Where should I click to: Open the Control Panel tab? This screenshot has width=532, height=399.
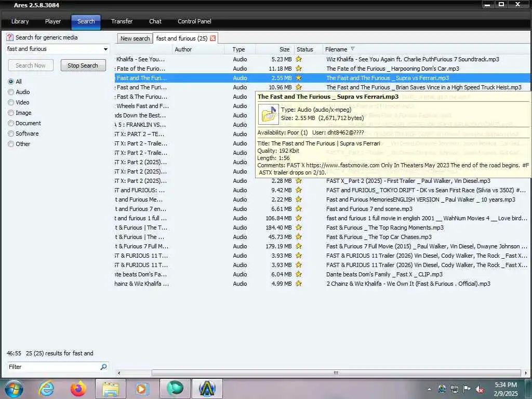point(194,21)
